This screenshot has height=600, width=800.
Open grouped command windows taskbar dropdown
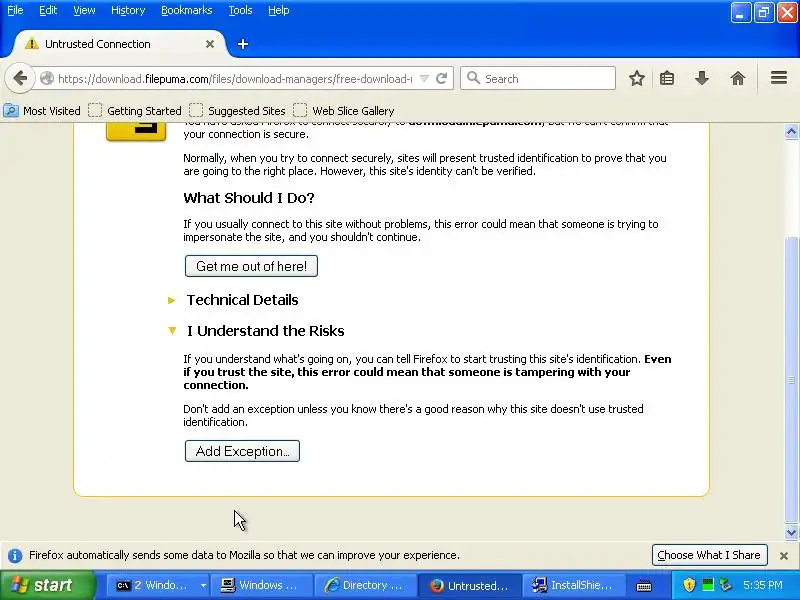203,585
